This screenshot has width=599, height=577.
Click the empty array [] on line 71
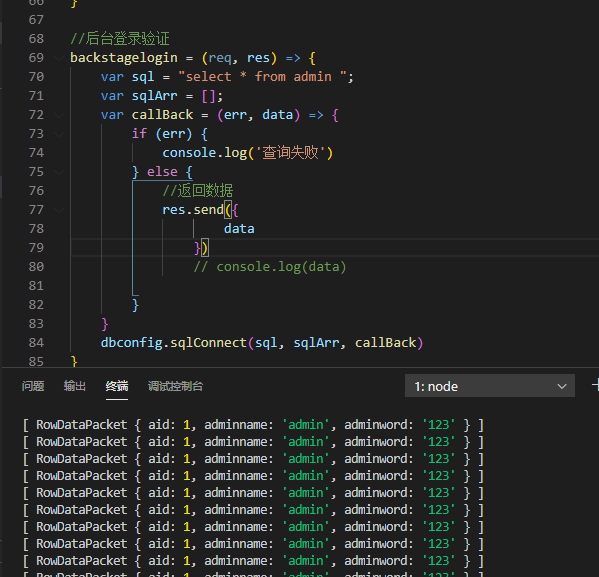(208, 96)
